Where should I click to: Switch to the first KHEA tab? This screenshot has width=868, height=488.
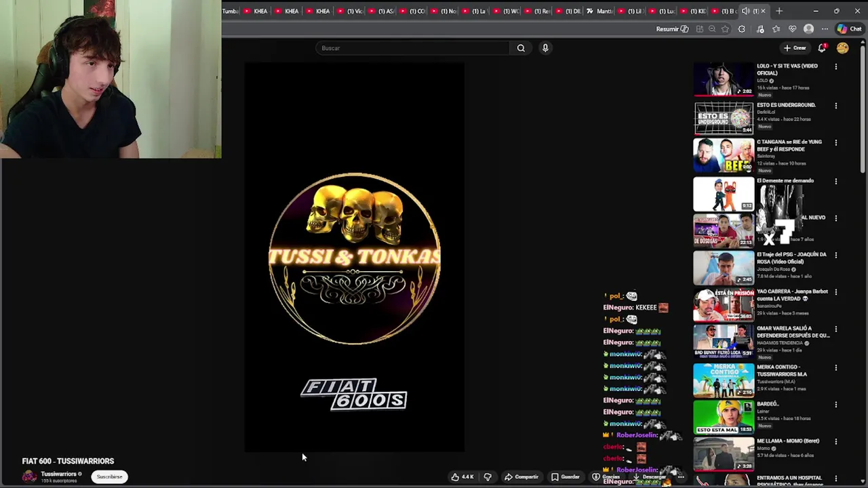256,11
